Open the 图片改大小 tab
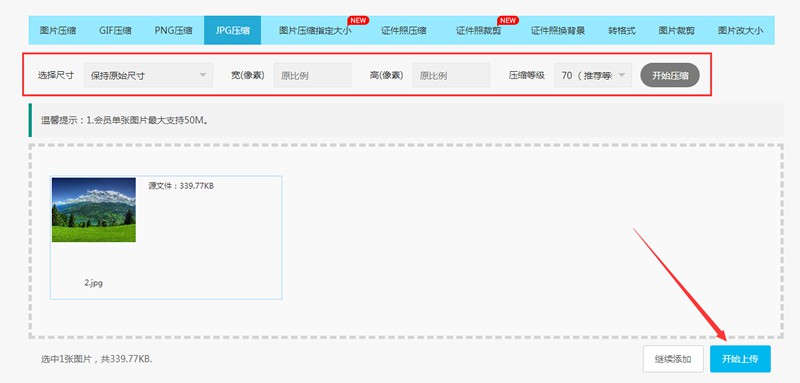Image resolution: width=800 pixels, height=383 pixels. tap(740, 31)
